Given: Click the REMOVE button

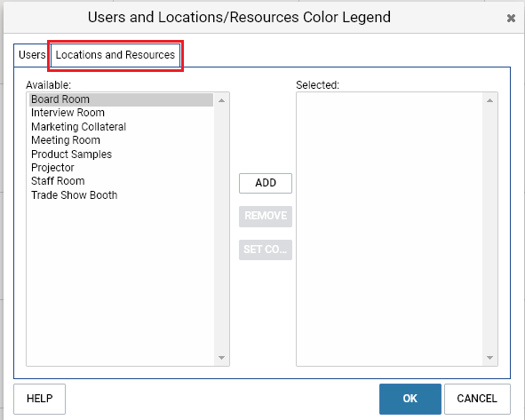Looking at the screenshot, I should (x=266, y=216).
